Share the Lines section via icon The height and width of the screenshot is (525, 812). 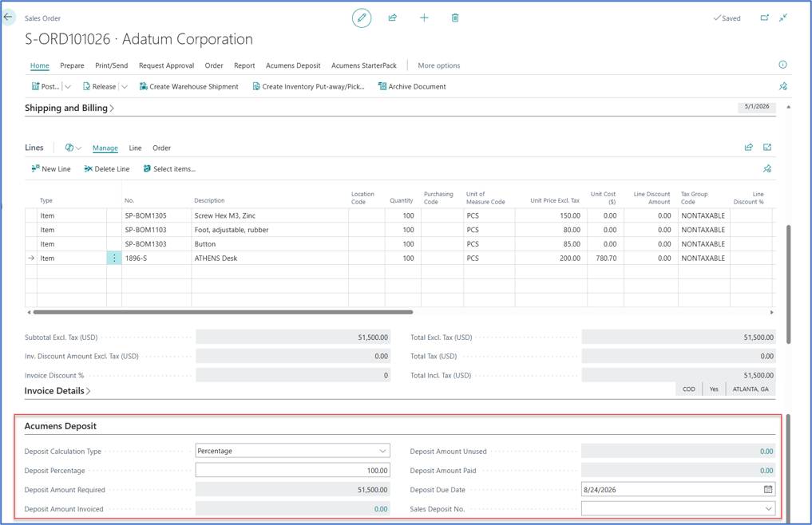click(749, 148)
